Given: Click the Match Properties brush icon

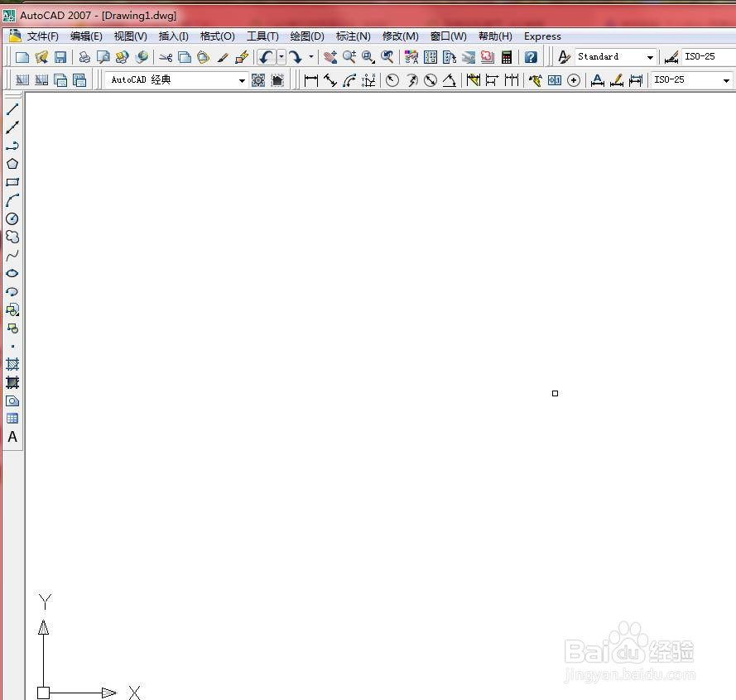Looking at the screenshot, I should (x=223, y=57).
